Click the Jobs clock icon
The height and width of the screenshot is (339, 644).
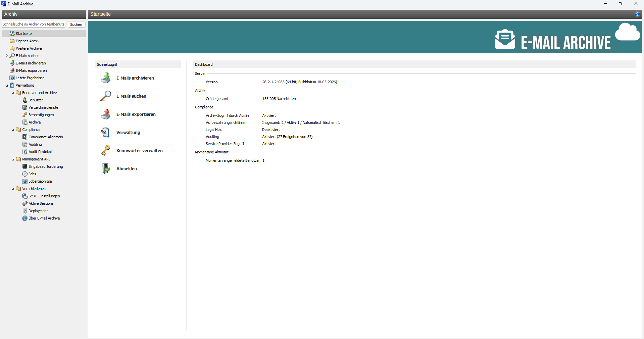pos(25,174)
